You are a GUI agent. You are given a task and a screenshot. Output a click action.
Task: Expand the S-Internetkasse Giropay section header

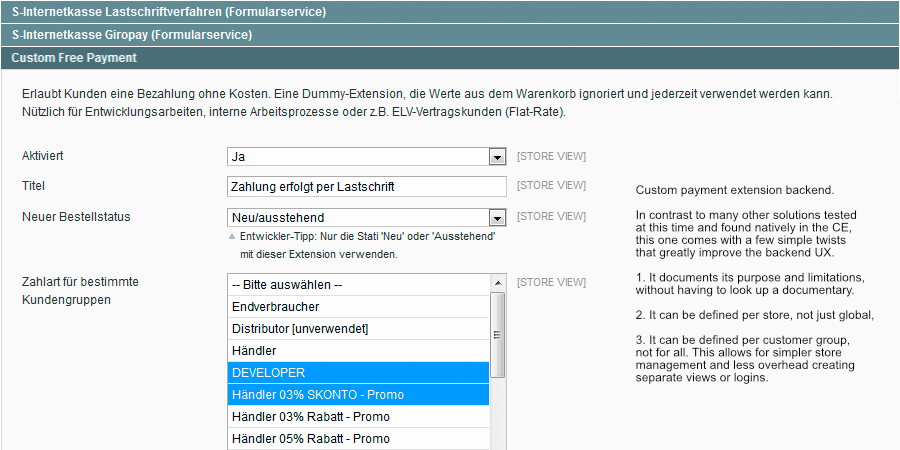point(131,35)
